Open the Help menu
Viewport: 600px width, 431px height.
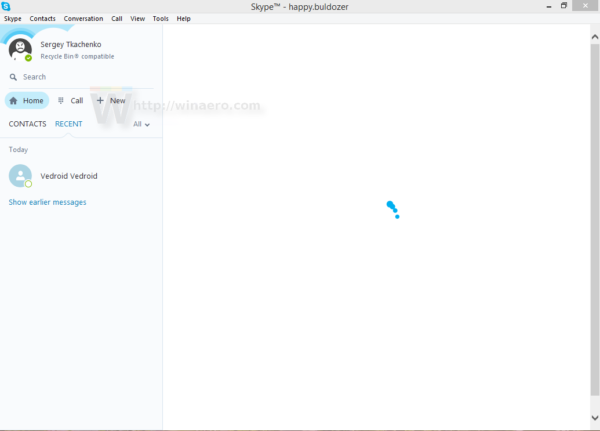pos(183,19)
